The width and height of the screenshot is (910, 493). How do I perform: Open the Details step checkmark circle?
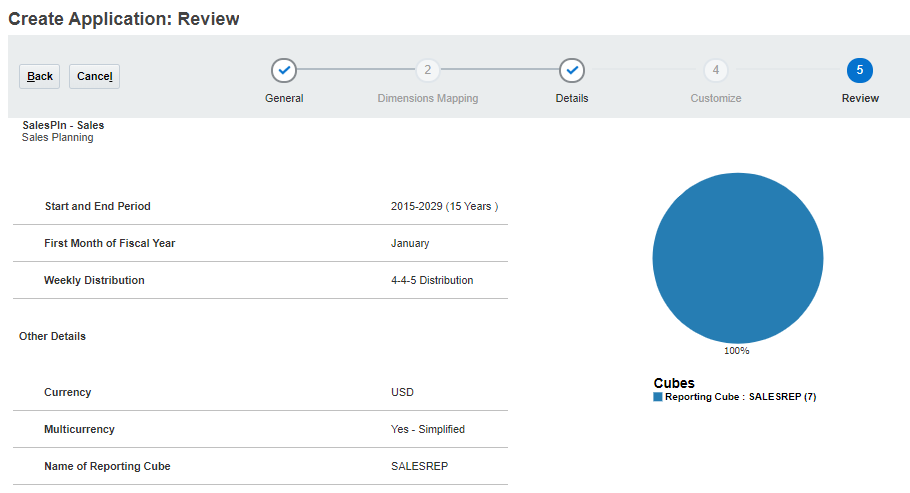572,70
